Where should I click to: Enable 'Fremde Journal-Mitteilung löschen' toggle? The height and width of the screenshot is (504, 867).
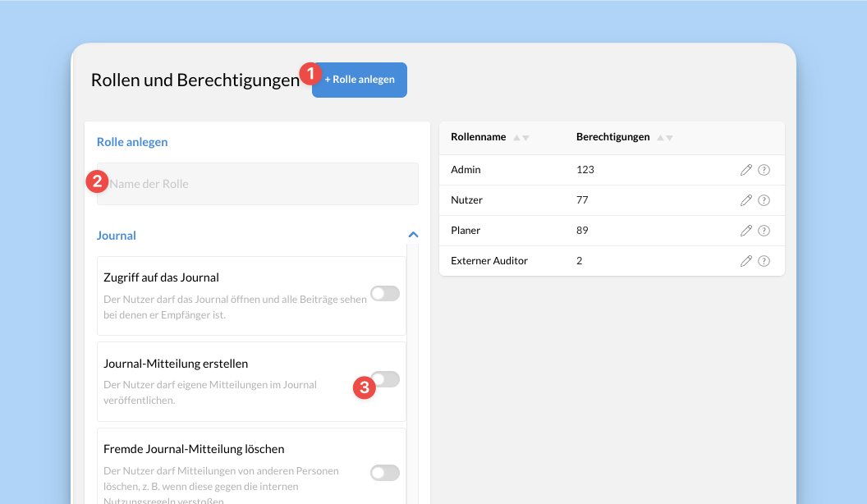[x=385, y=473]
